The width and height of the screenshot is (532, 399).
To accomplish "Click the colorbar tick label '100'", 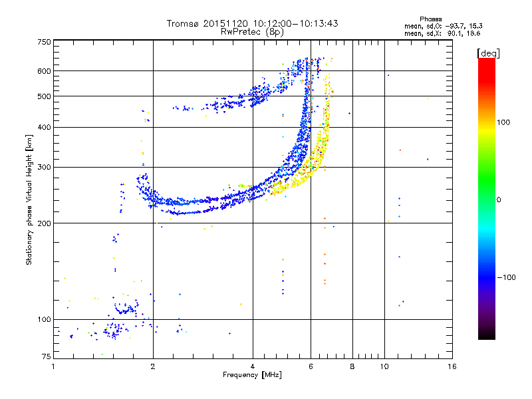I will (x=503, y=122).
